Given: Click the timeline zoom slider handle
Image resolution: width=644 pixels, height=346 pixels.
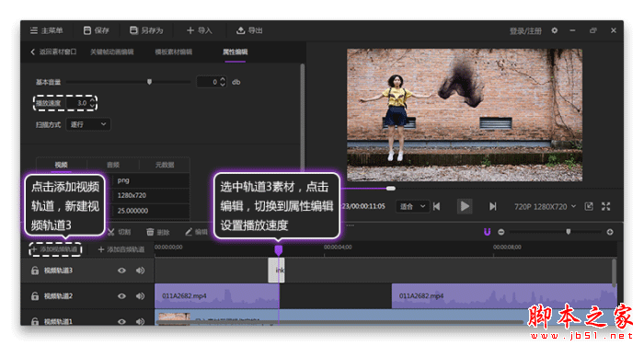Looking at the screenshot, I should [569, 232].
